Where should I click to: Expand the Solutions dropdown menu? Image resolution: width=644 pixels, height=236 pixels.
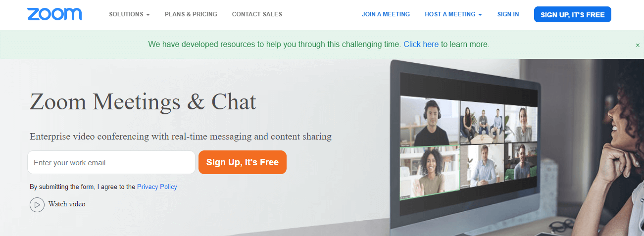(x=129, y=14)
